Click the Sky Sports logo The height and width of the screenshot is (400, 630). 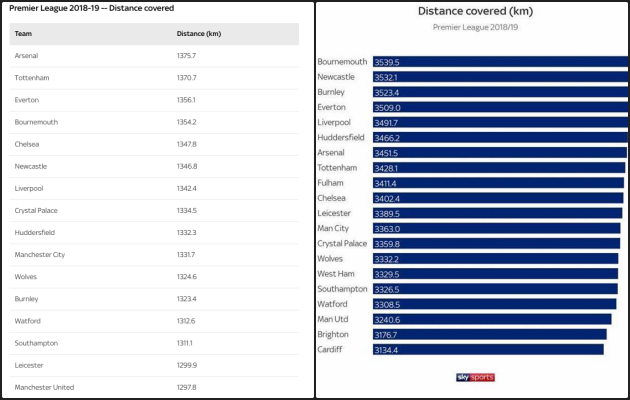(x=475, y=377)
